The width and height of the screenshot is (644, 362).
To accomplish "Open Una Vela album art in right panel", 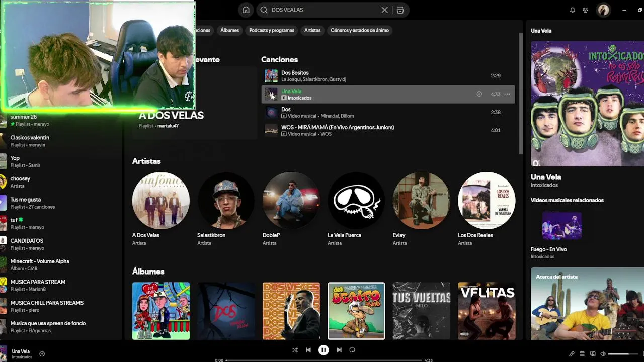I will 587,104.
